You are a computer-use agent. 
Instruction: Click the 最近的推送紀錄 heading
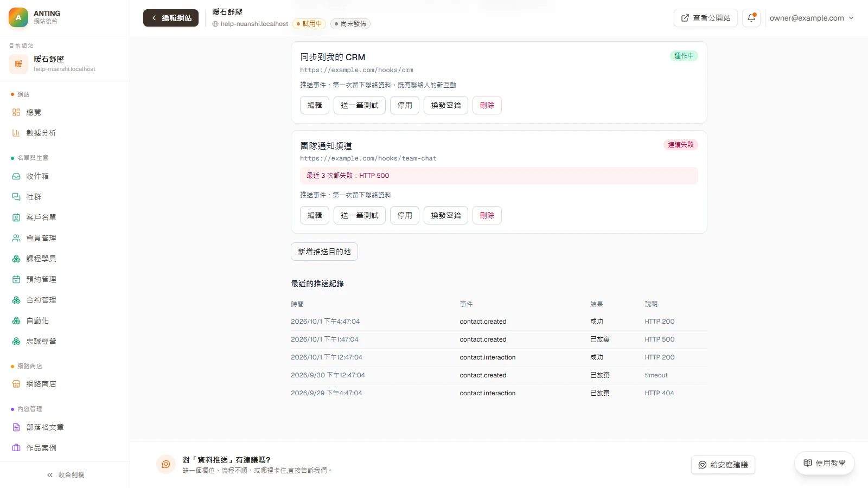[x=317, y=284]
